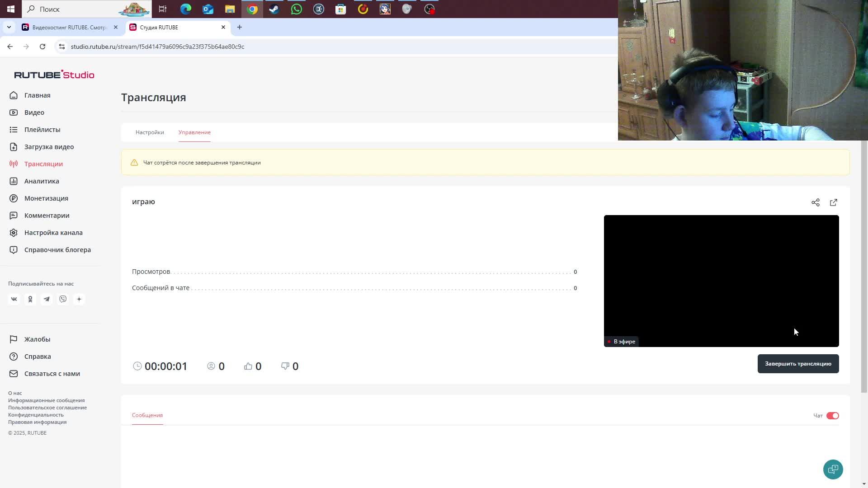Select the Управление tab

coord(194,132)
